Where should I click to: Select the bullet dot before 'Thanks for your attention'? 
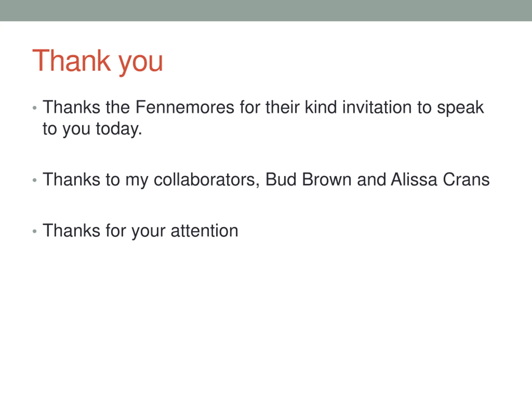pyautogui.click(x=35, y=231)
